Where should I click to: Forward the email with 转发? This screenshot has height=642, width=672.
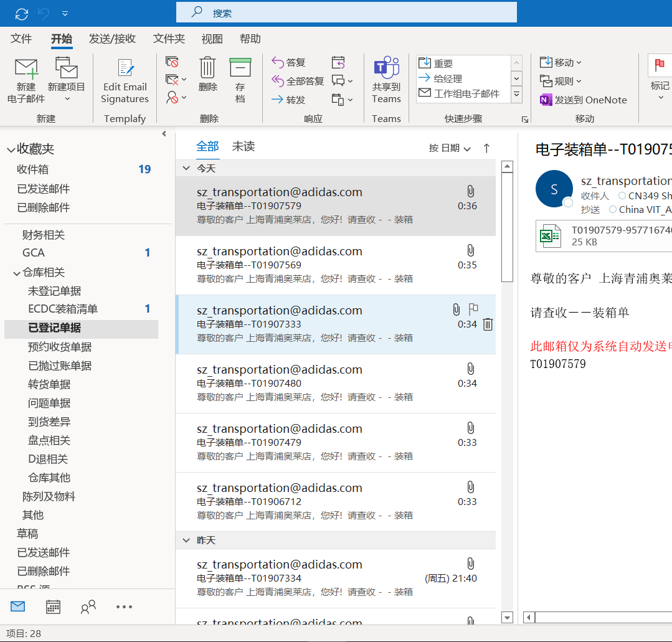pyautogui.click(x=288, y=100)
